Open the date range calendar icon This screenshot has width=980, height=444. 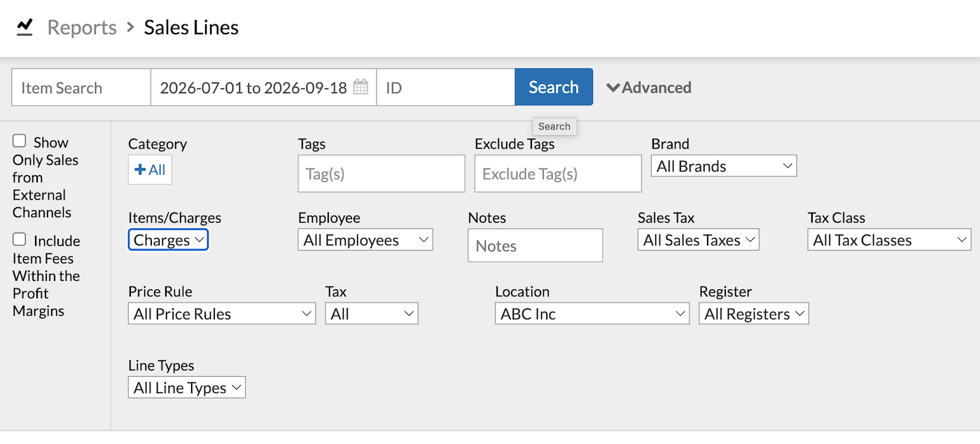click(360, 88)
